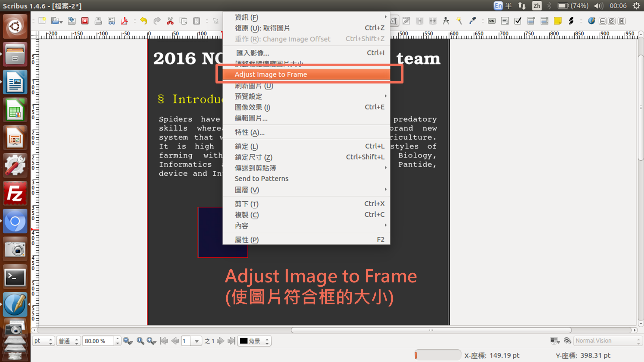Insert a PDF Push Button (OK icon)
This screenshot has height=362, width=644.
492,21
